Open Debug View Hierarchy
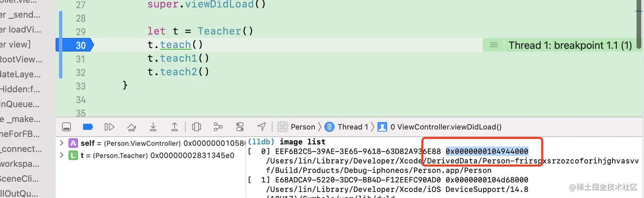Screen dimensions: 644x198 [x=196, y=127]
